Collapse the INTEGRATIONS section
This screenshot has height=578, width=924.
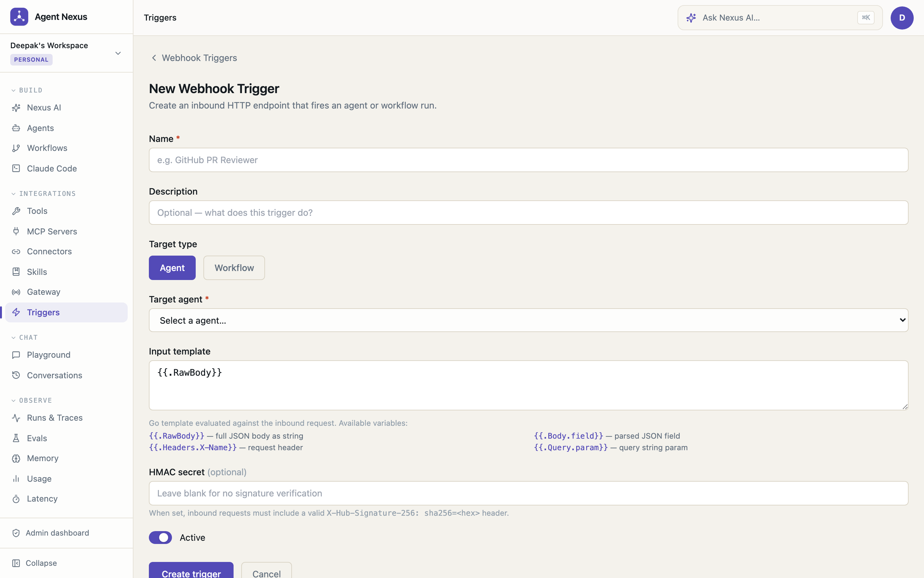click(x=44, y=193)
